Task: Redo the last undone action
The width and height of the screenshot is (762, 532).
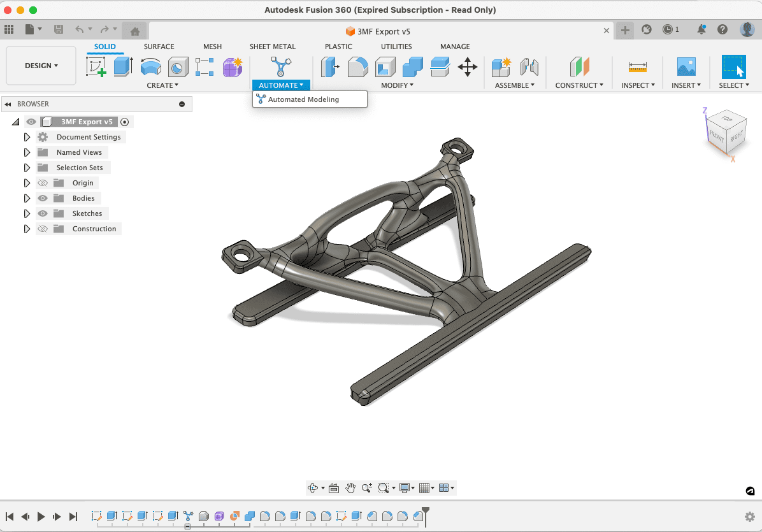Action: [x=104, y=30]
